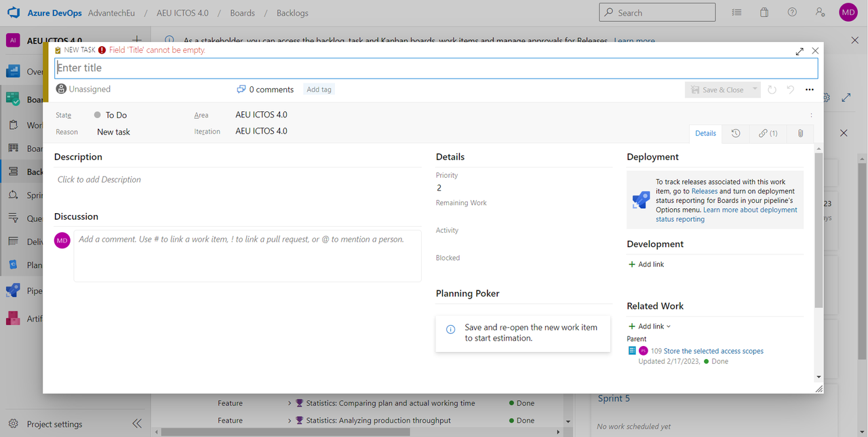868x437 pixels.
Task: Click the Reason New task field
Action: (113, 132)
